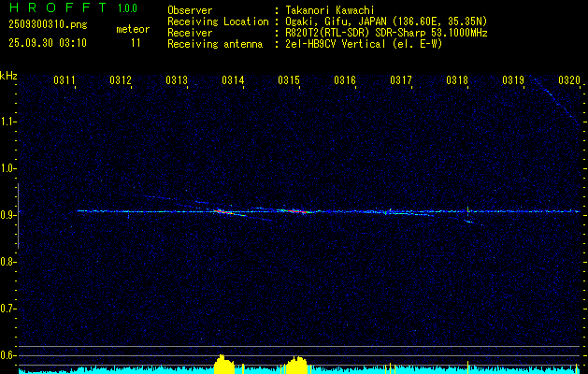
Task: Click the 0315 time marker
Action: click(288, 80)
